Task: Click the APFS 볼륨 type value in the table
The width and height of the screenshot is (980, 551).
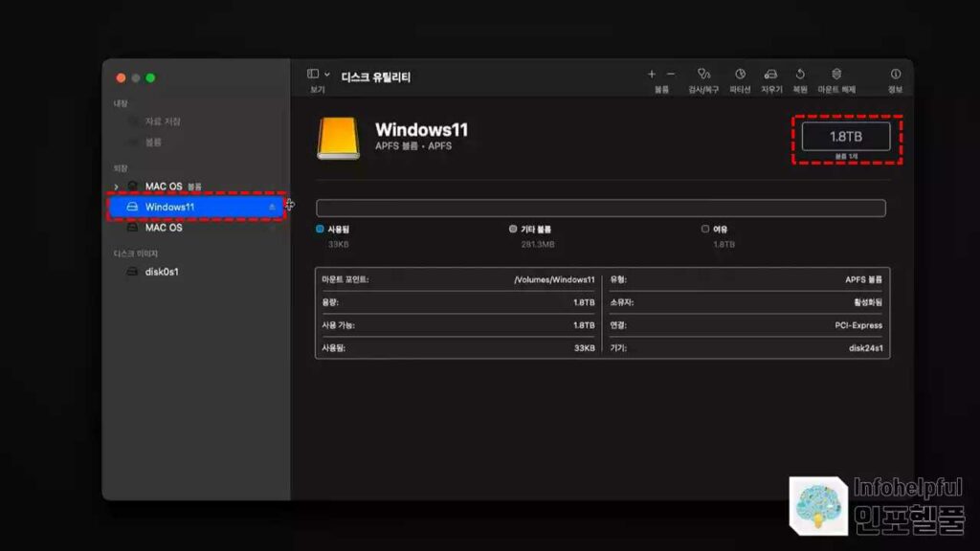Action: point(863,280)
